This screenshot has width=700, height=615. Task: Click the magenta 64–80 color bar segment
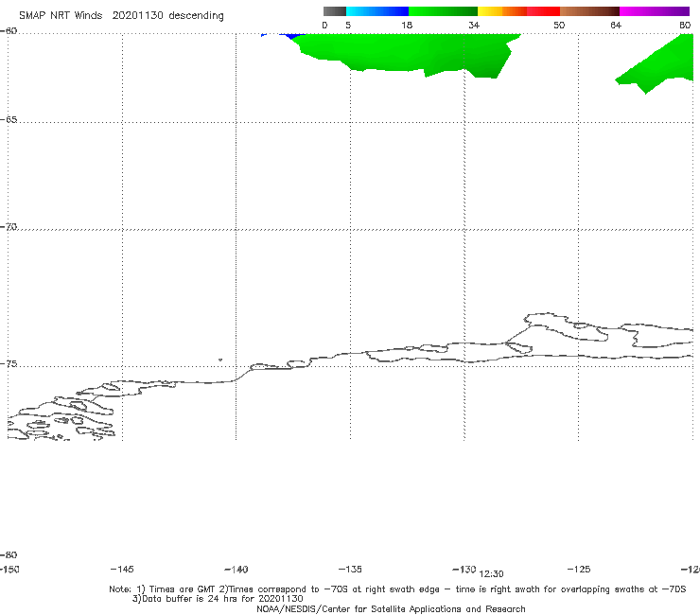[655, 11]
